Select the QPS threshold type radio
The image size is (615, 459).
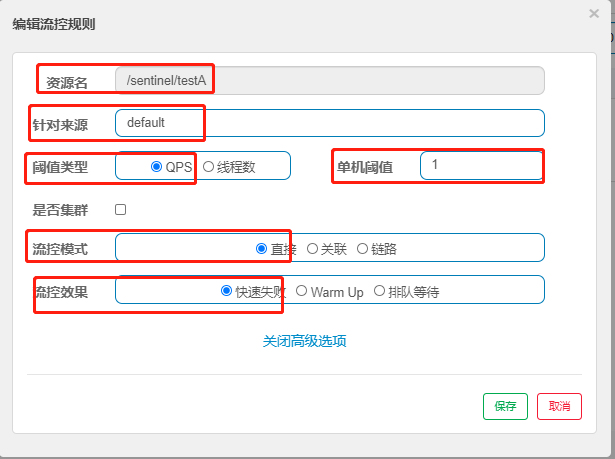tap(156, 167)
